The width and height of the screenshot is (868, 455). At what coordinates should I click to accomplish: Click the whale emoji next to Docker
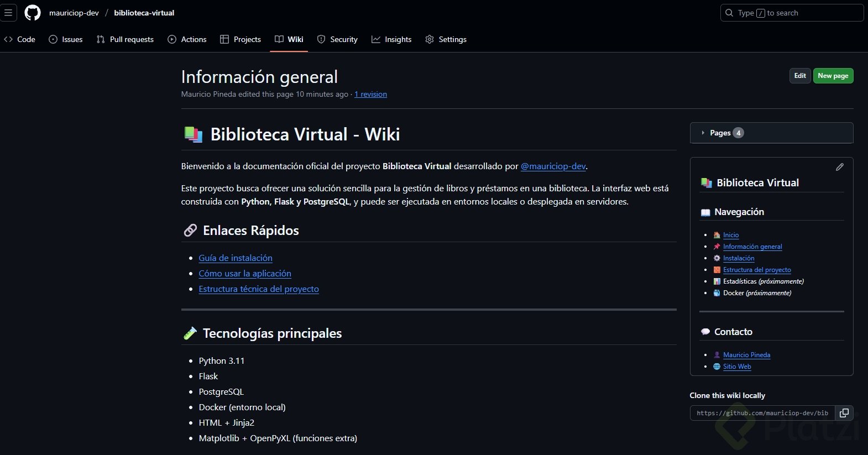(717, 293)
